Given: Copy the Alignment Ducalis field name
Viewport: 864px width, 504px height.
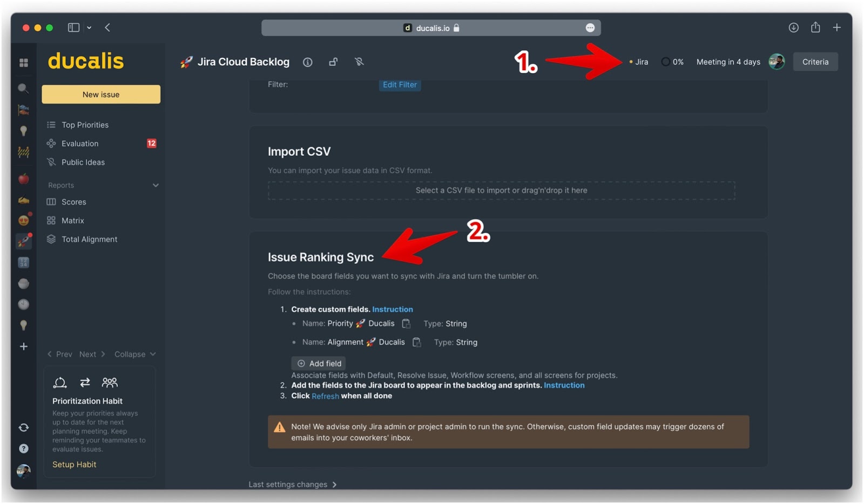Looking at the screenshot, I should [x=416, y=342].
